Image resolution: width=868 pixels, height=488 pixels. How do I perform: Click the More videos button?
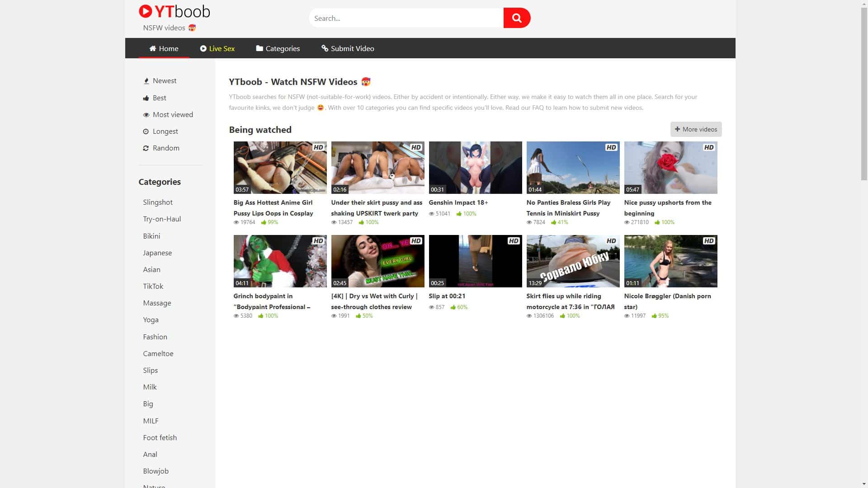[x=696, y=129]
